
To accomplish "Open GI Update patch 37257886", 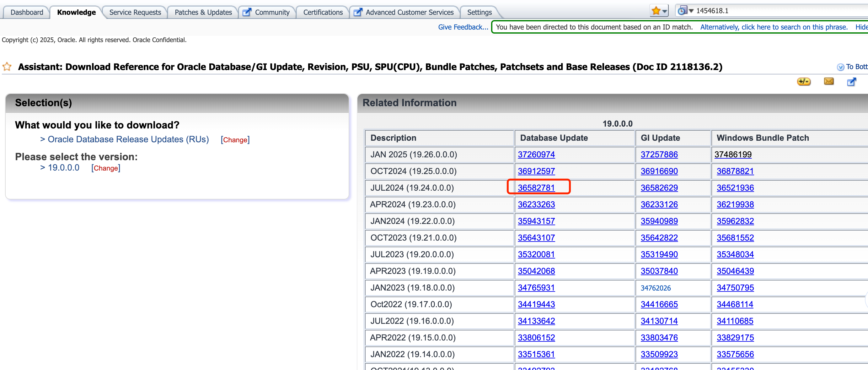I will [659, 155].
